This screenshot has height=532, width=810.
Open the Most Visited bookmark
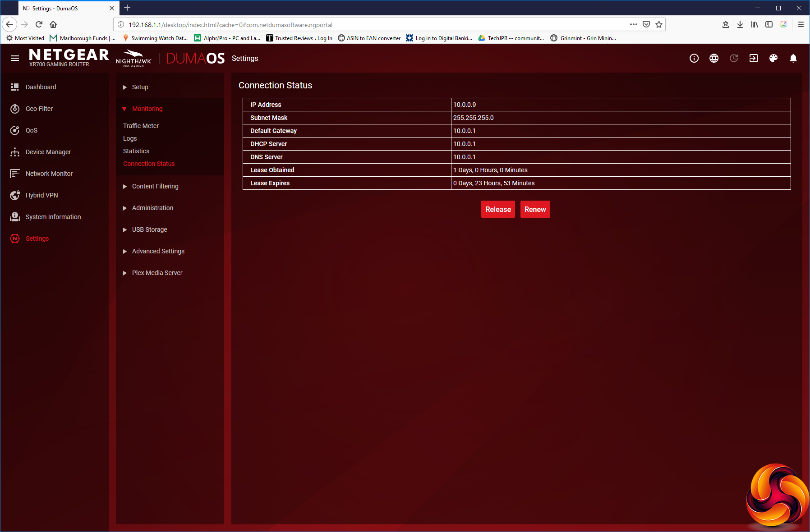(x=25, y=38)
